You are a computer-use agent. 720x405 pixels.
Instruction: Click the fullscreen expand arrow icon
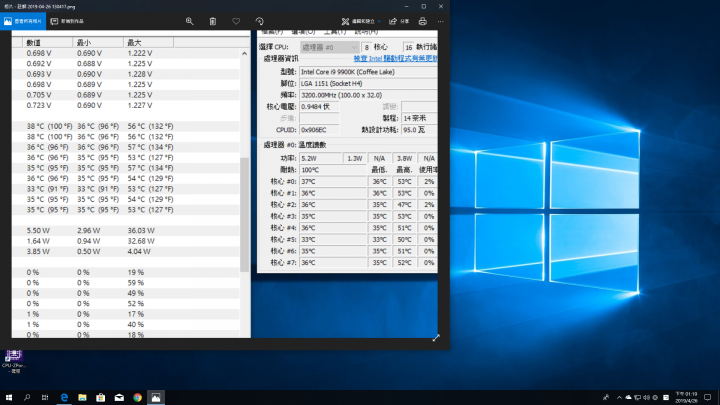(x=436, y=338)
